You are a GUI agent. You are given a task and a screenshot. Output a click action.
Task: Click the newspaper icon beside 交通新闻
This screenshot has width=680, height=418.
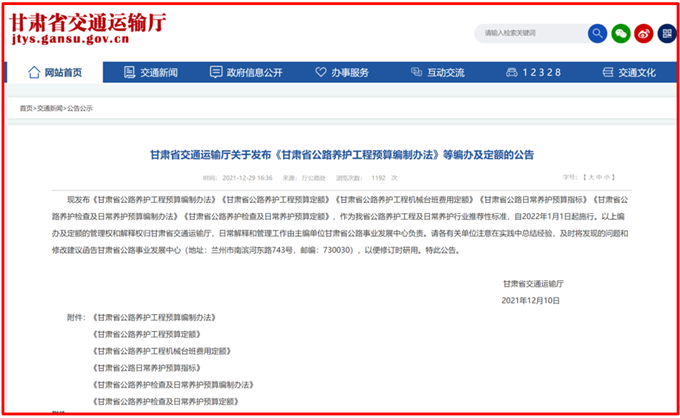click(128, 72)
